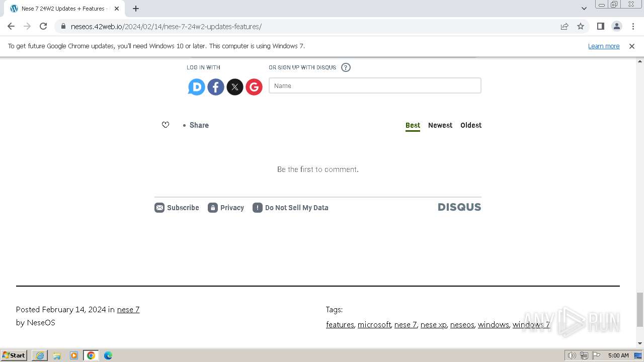The height and width of the screenshot is (362, 644).
Task: Click the volume speaker tray icon
Action: point(572,355)
